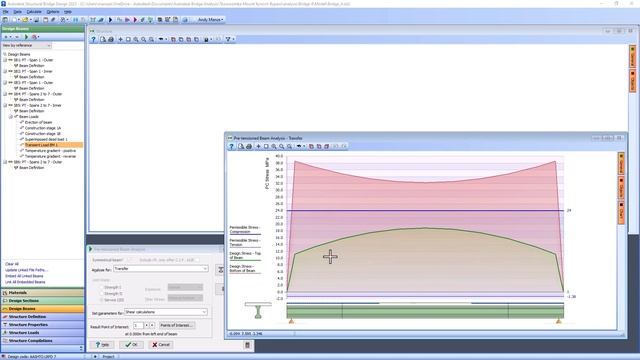Viewport: 640px width, 360px height.
Task: Click print preview icon in the Beam Analysis graph toolbar
Action: [x=241, y=147]
